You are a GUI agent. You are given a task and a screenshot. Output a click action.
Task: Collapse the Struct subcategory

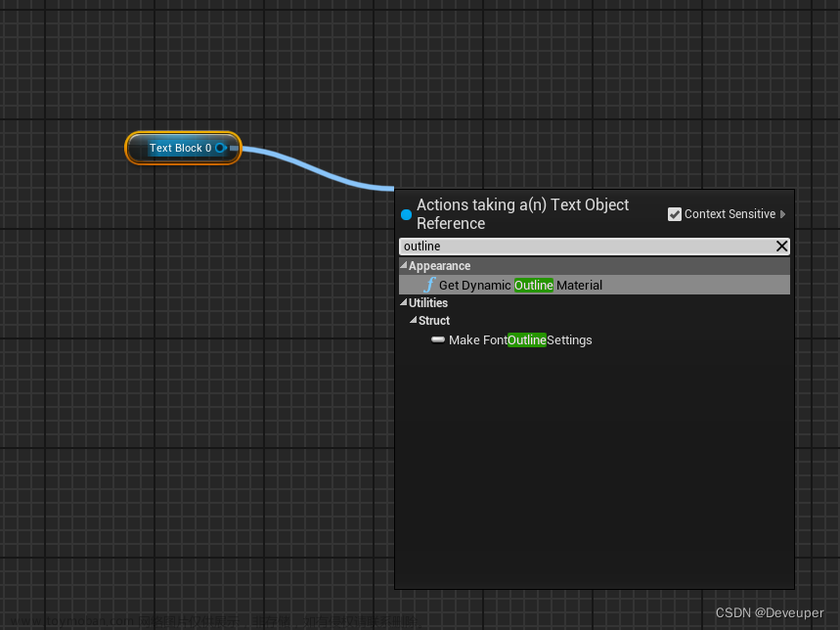pos(413,320)
